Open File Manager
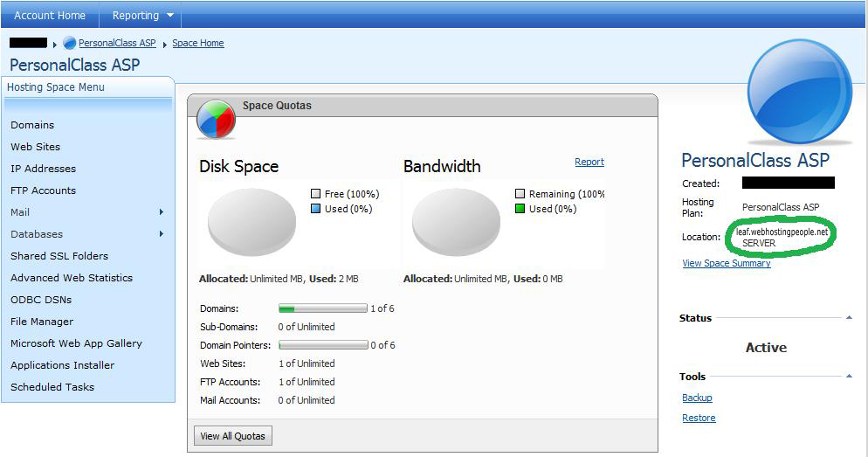This screenshot has height=457, width=868. pyautogui.click(x=42, y=322)
